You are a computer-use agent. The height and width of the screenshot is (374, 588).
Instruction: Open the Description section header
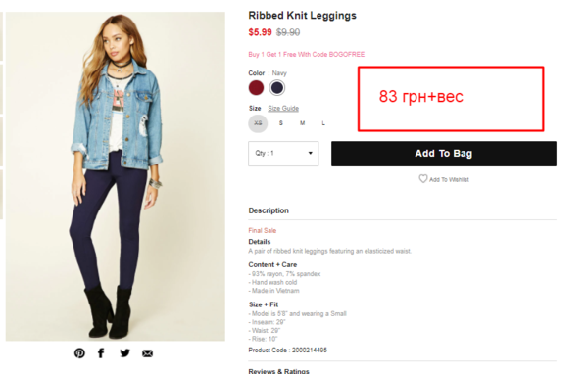pyautogui.click(x=269, y=210)
